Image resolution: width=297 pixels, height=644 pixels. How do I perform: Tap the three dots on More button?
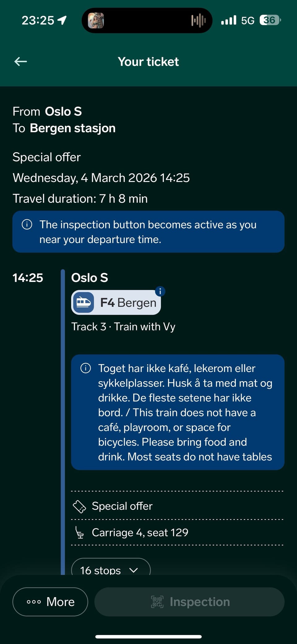[34, 602]
